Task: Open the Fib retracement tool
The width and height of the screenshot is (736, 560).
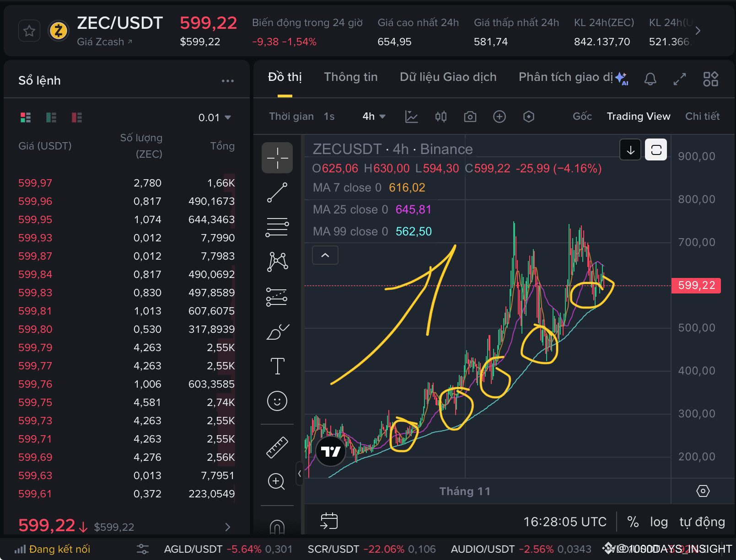Action: pos(277,227)
